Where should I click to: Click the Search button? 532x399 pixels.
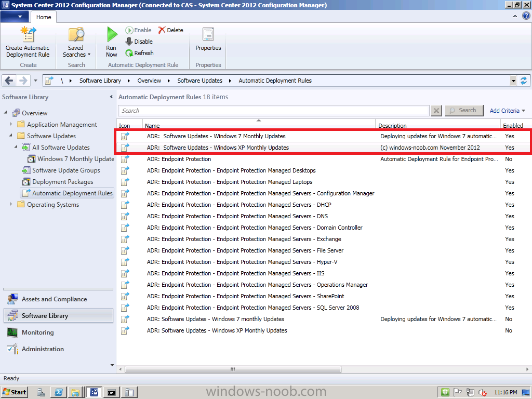(x=464, y=111)
